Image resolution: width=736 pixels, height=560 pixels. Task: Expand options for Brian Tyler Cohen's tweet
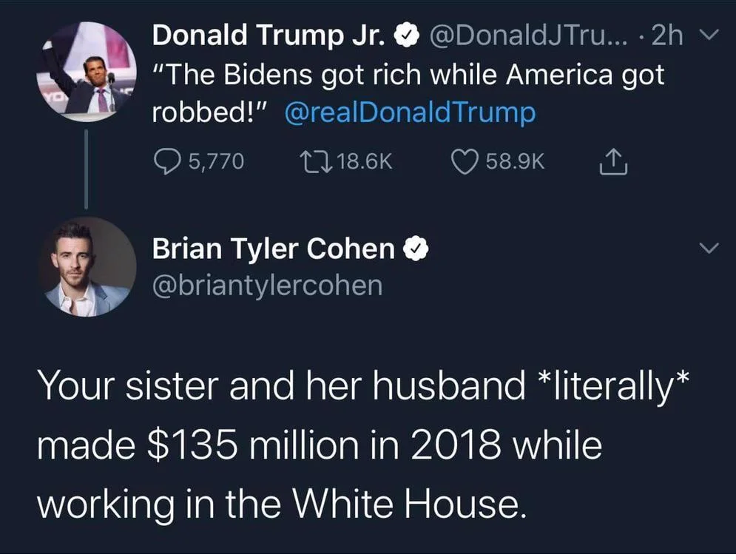tap(708, 250)
